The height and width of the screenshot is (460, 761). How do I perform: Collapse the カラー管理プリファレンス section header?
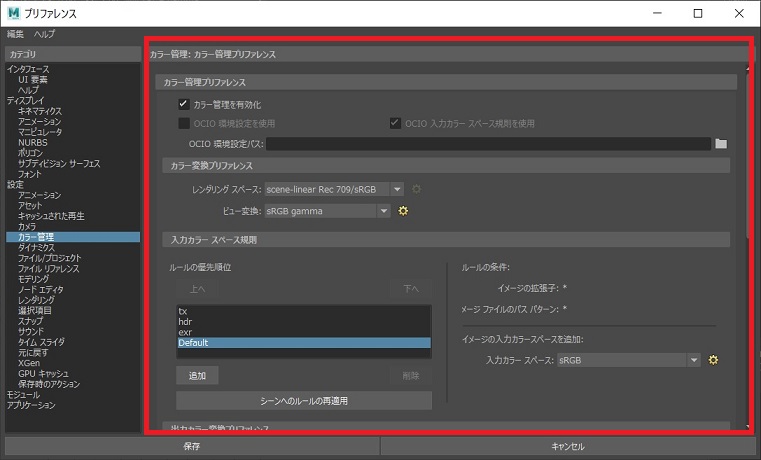446,82
